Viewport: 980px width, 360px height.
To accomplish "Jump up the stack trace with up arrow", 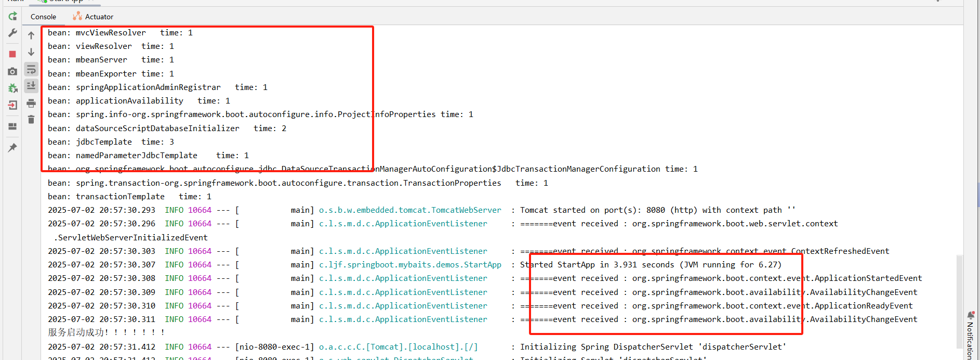I will pos(31,35).
